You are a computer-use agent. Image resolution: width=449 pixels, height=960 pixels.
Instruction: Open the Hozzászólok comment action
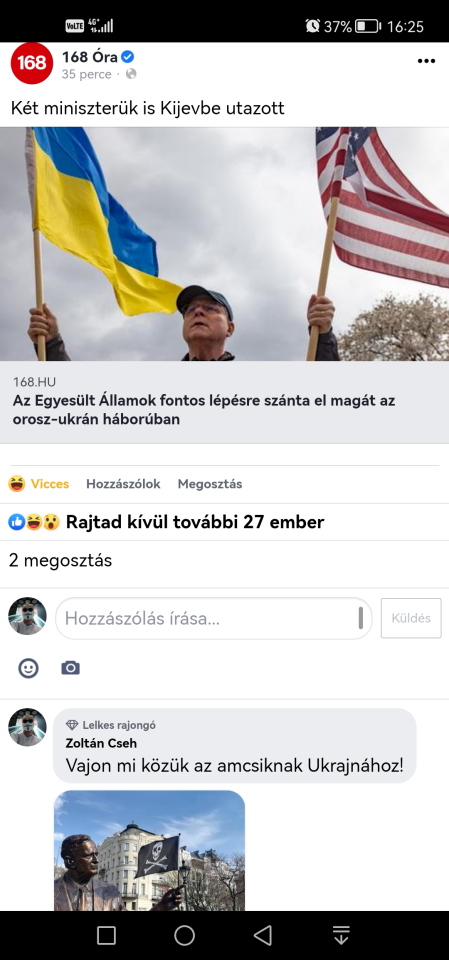point(123,484)
